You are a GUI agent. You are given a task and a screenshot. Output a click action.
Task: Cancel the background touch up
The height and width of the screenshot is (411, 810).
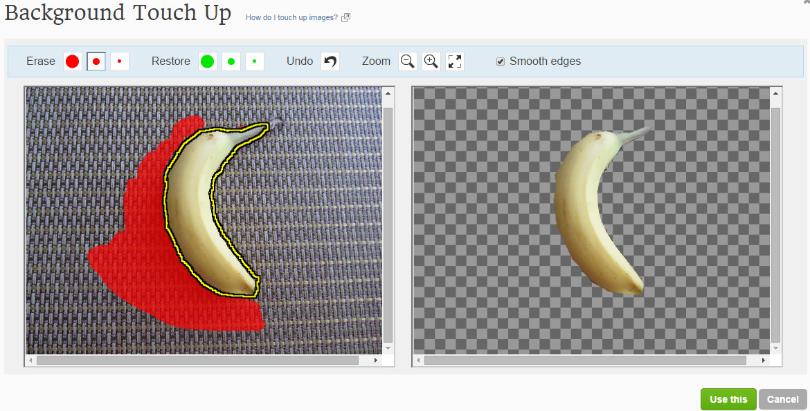[x=783, y=399]
